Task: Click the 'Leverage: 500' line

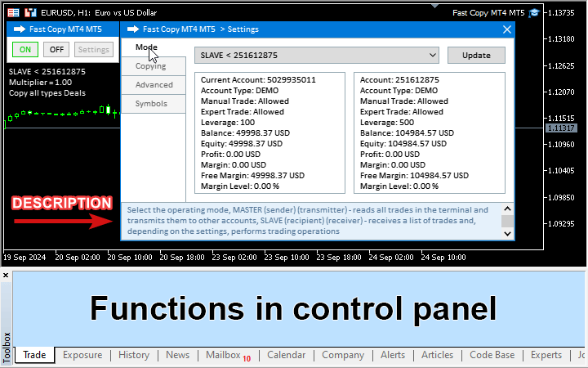Action: [387, 123]
